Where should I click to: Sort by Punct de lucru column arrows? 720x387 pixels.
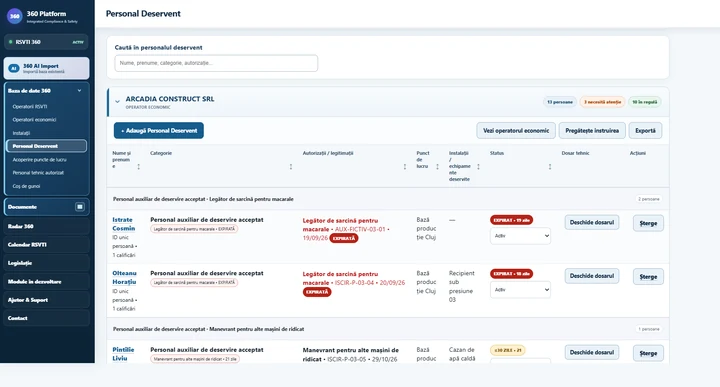tap(437, 167)
